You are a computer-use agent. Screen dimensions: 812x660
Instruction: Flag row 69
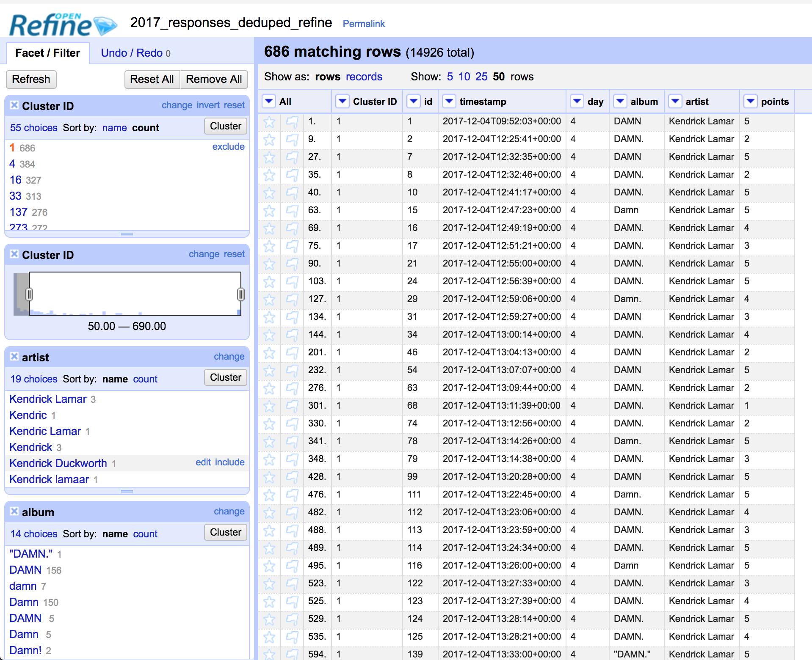tap(292, 228)
